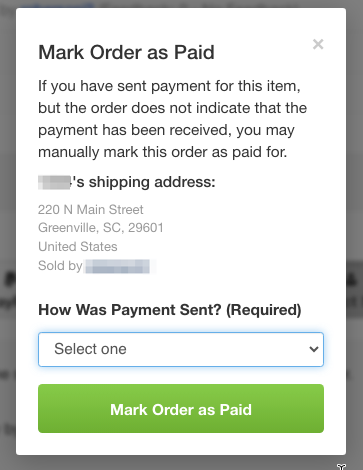Click the partially hidden icon right of dialog
363x470 pixels.
point(352,279)
